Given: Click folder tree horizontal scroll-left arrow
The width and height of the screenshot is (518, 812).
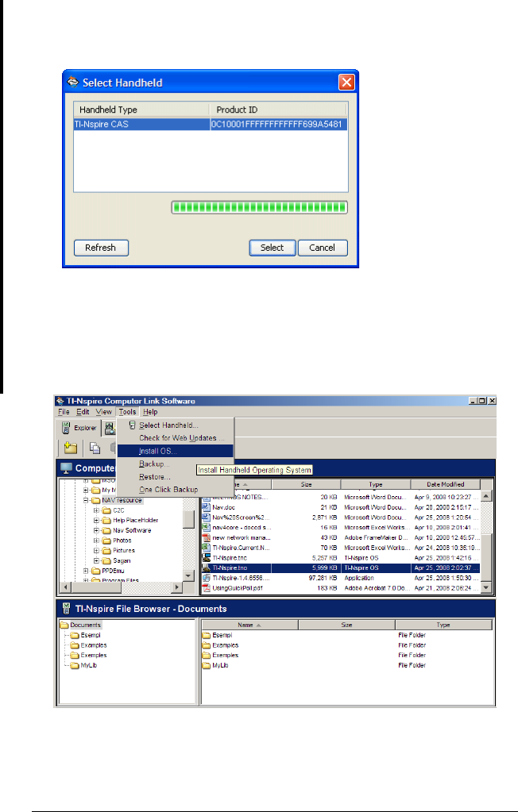Looking at the screenshot, I should point(65,587).
